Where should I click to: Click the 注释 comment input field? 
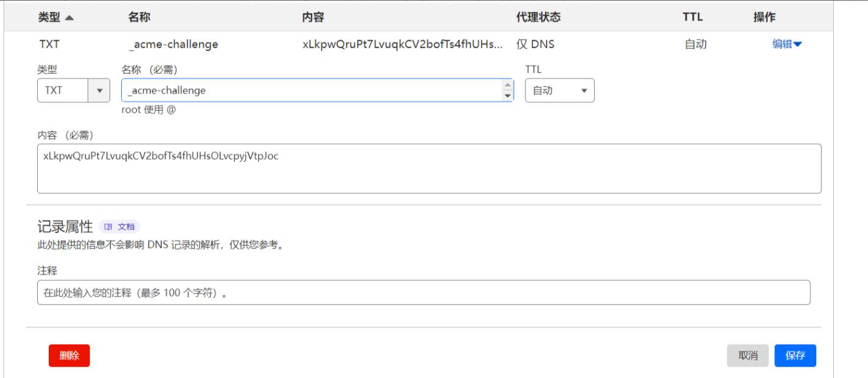click(423, 292)
